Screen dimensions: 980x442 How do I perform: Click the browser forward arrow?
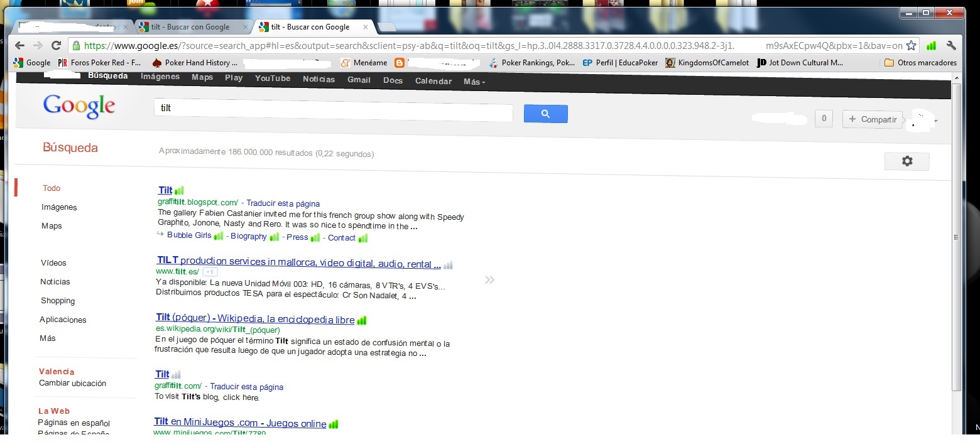click(38, 45)
